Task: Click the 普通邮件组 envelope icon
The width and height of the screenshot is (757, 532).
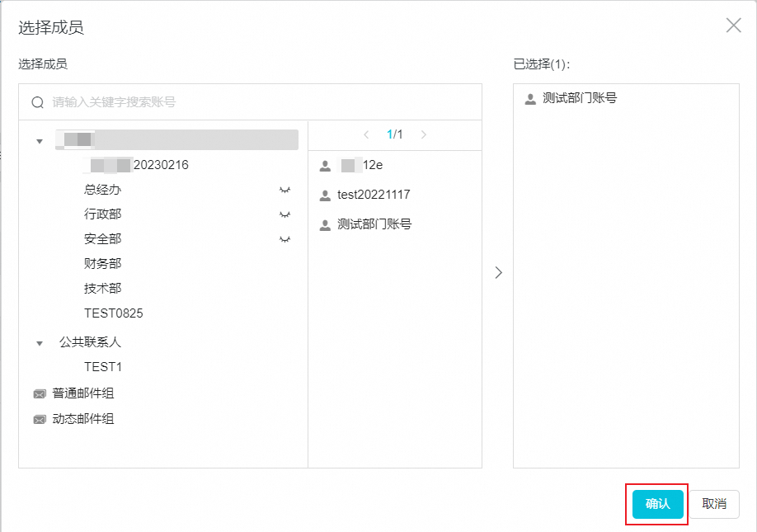Action: [x=40, y=394]
